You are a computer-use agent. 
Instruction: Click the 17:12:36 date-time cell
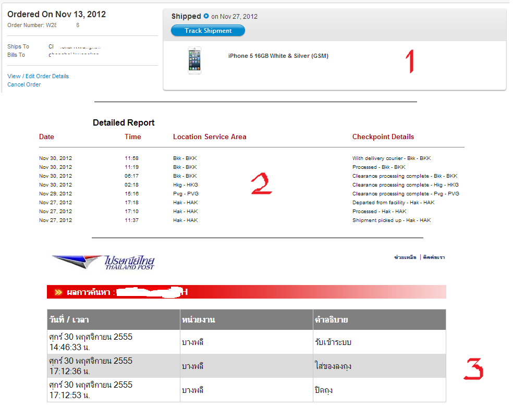pyautogui.click(x=114, y=366)
